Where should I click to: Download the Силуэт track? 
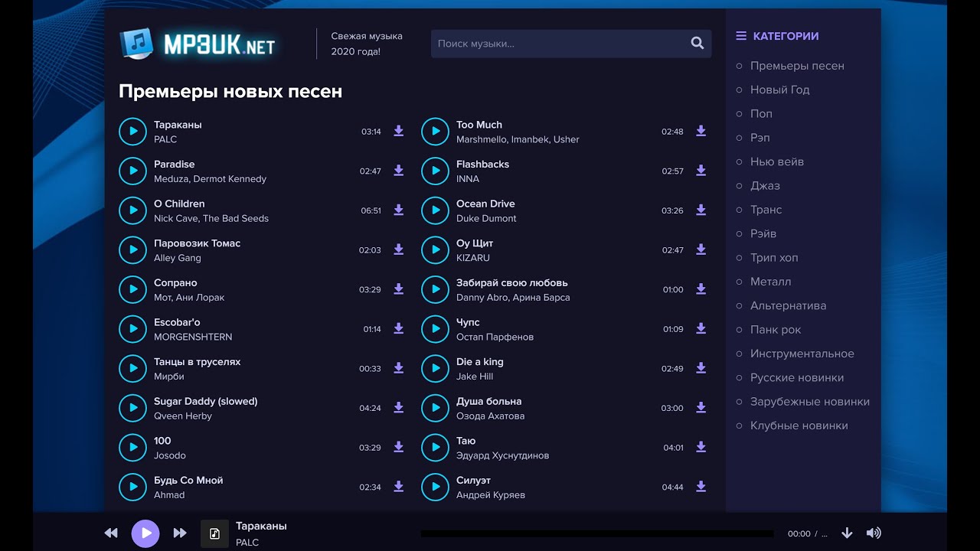pos(701,487)
